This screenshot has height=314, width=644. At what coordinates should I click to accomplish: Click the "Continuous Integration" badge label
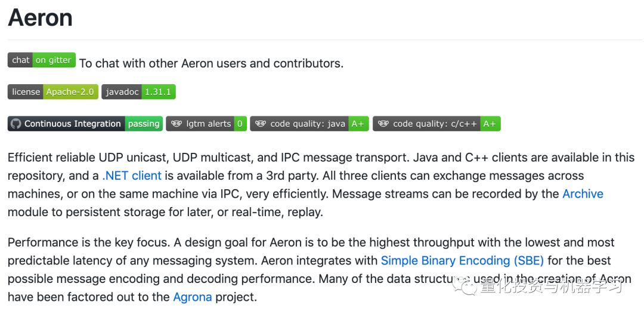pos(72,124)
